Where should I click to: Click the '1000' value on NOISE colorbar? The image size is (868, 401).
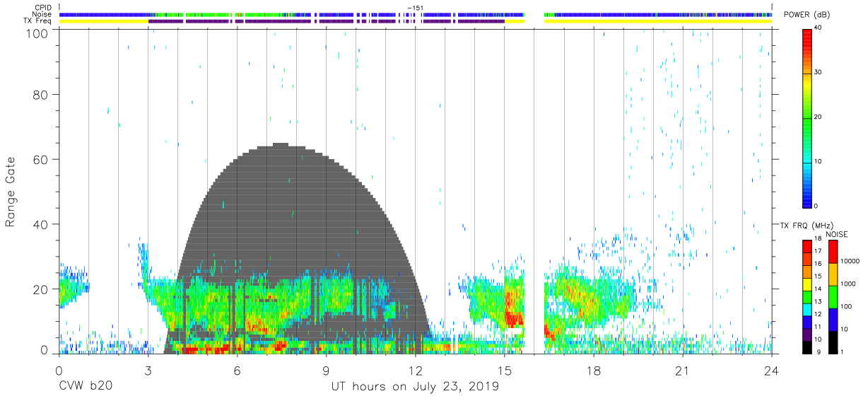(849, 284)
